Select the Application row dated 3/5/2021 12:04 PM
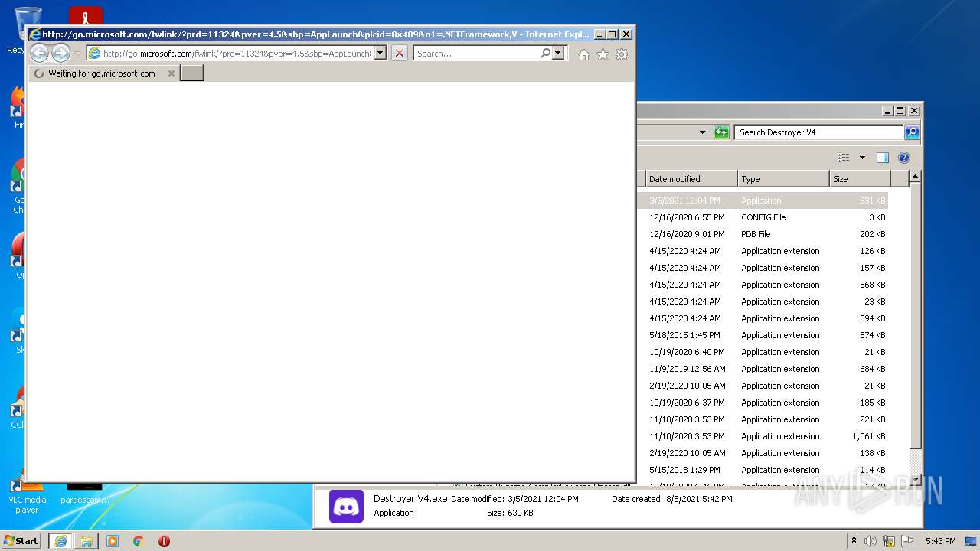 [x=763, y=201]
